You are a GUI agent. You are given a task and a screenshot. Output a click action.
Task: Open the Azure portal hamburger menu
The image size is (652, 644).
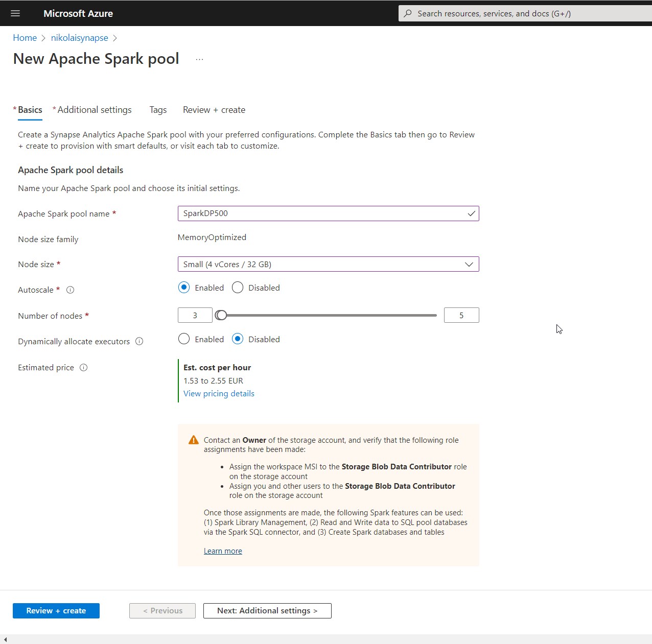(x=15, y=13)
